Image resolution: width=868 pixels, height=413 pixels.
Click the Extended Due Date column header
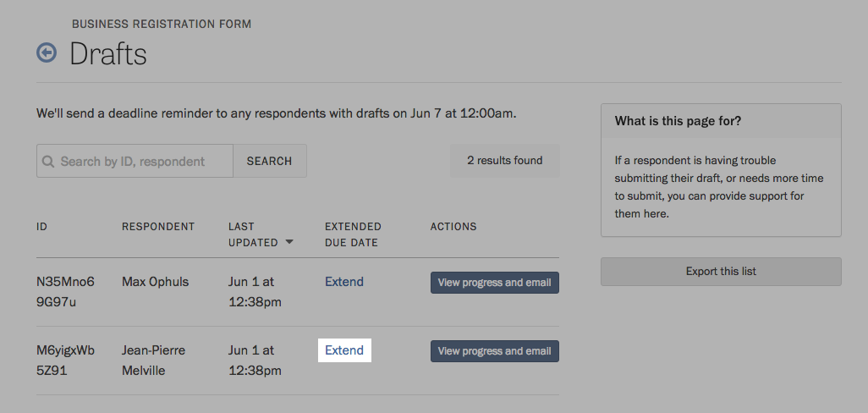click(353, 234)
